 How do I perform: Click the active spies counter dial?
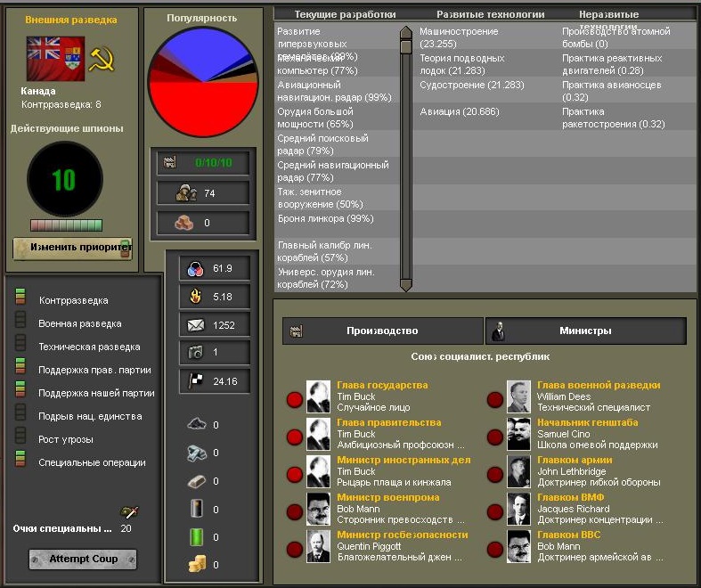65,179
